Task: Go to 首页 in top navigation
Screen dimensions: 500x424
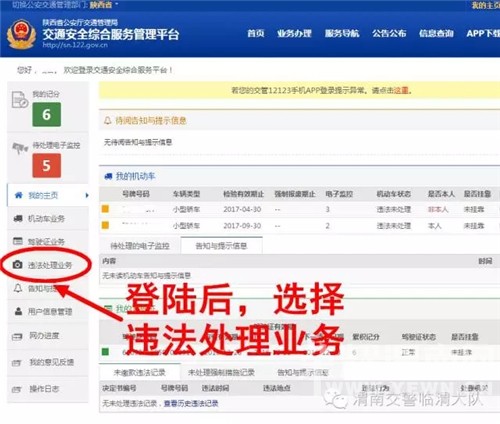Action: (256, 33)
